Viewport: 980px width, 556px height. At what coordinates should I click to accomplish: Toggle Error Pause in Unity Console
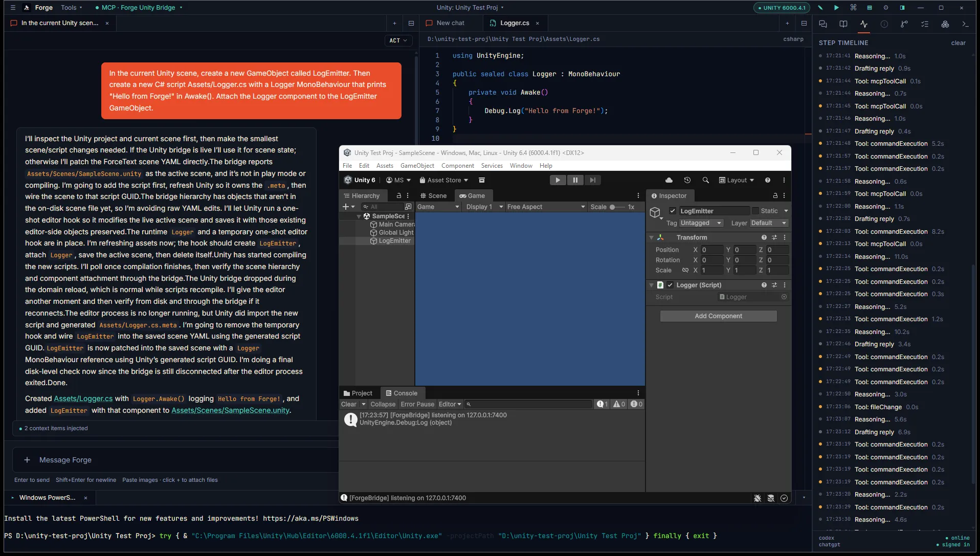tap(417, 404)
